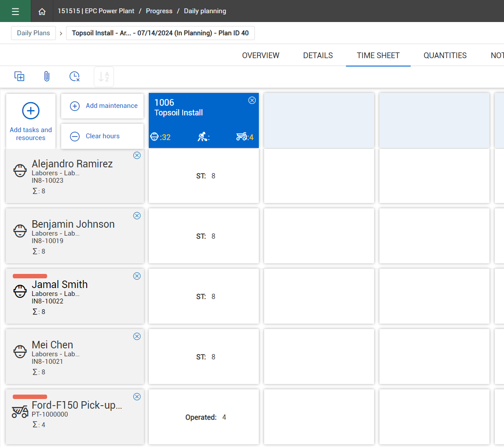504x447 pixels.
Task: Select the DETAILS tab
Action: click(x=318, y=55)
